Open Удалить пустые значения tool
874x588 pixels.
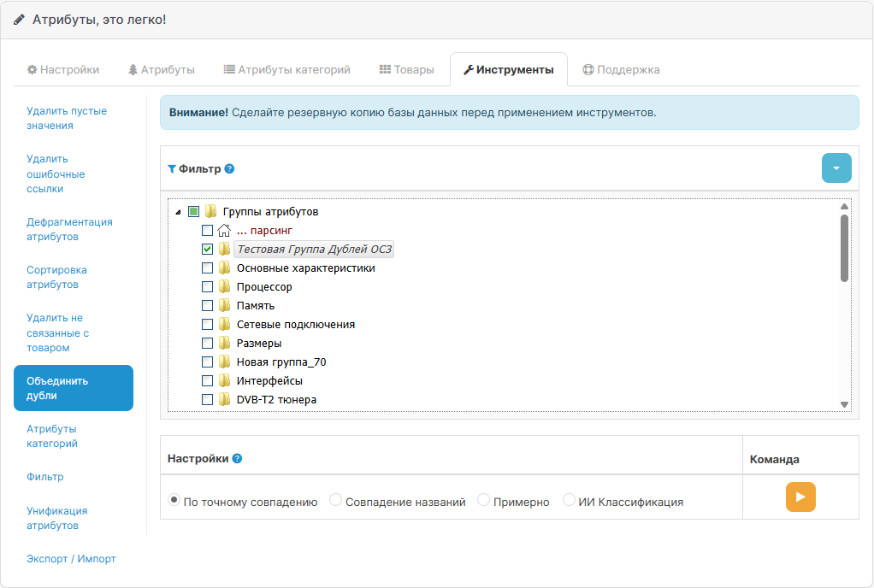pos(67,118)
